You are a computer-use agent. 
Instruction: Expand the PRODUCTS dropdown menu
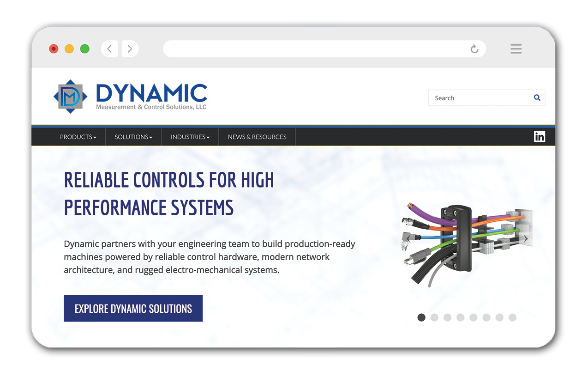[x=78, y=137]
